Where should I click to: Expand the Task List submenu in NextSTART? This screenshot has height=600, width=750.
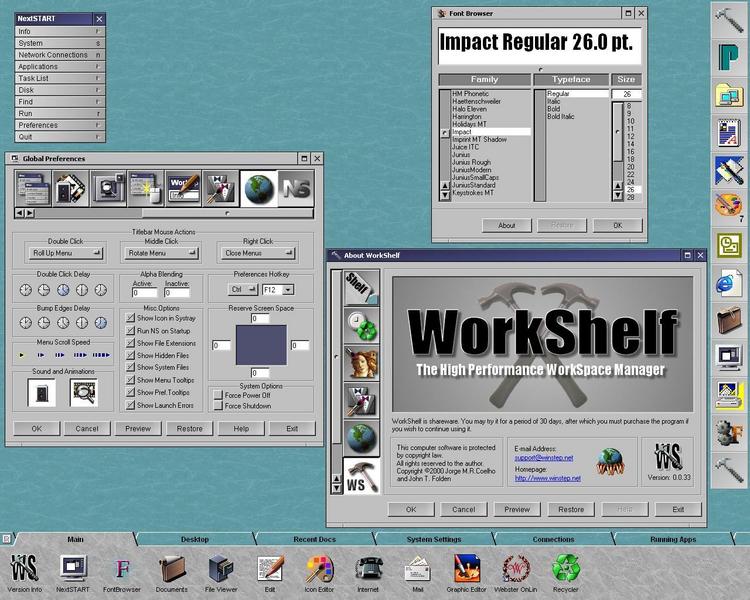(60, 78)
